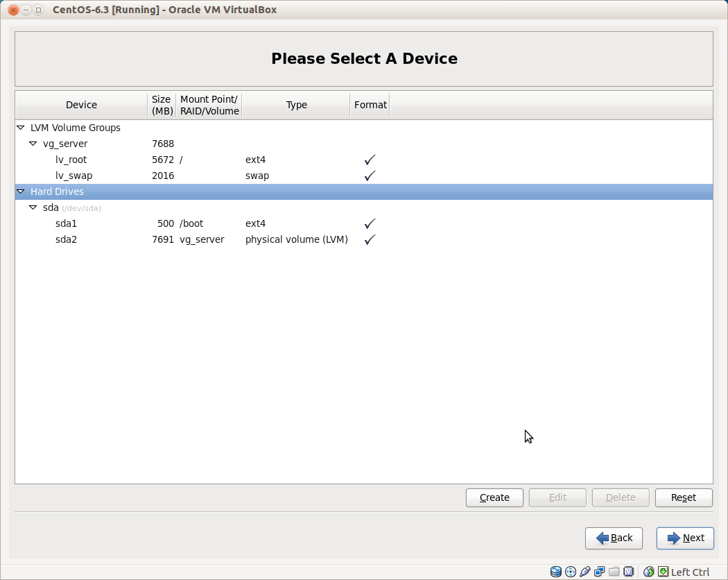Click the vg_server volume cell in sda2 row
Screen dimensions: 728x580
click(x=202, y=240)
